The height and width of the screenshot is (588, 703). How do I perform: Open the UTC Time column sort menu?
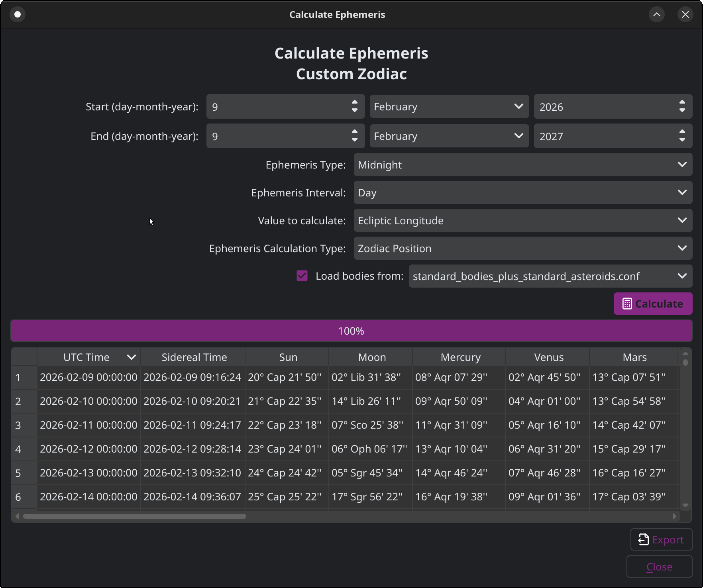[x=132, y=357]
